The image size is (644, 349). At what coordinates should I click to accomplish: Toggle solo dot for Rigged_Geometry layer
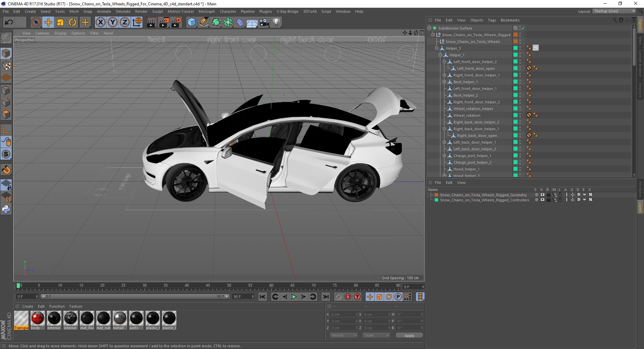tap(536, 195)
